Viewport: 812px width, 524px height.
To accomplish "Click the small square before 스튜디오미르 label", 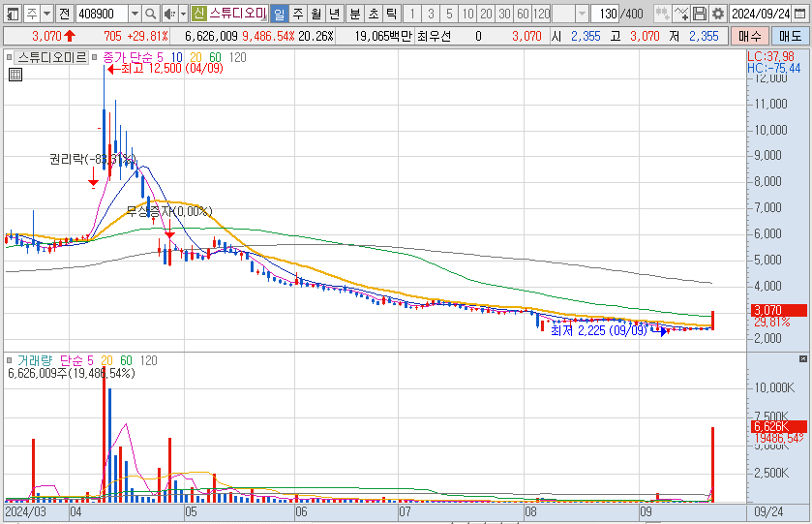I will tap(10, 57).
